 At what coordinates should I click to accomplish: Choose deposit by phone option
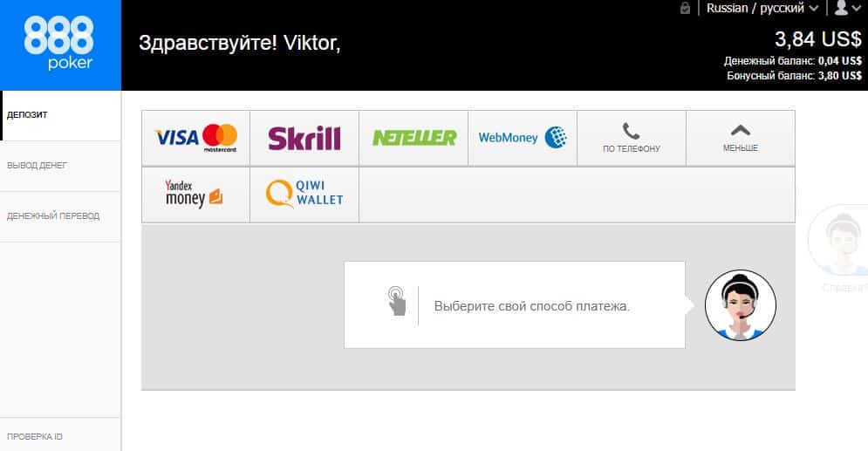632,138
